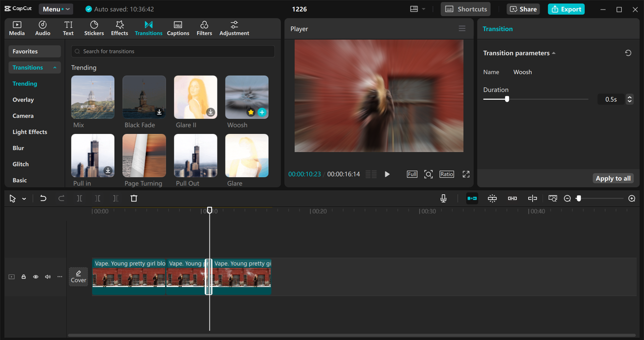The width and height of the screenshot is (644, 340).
Task: Open the Player panel menu
Action: [462, 29]
